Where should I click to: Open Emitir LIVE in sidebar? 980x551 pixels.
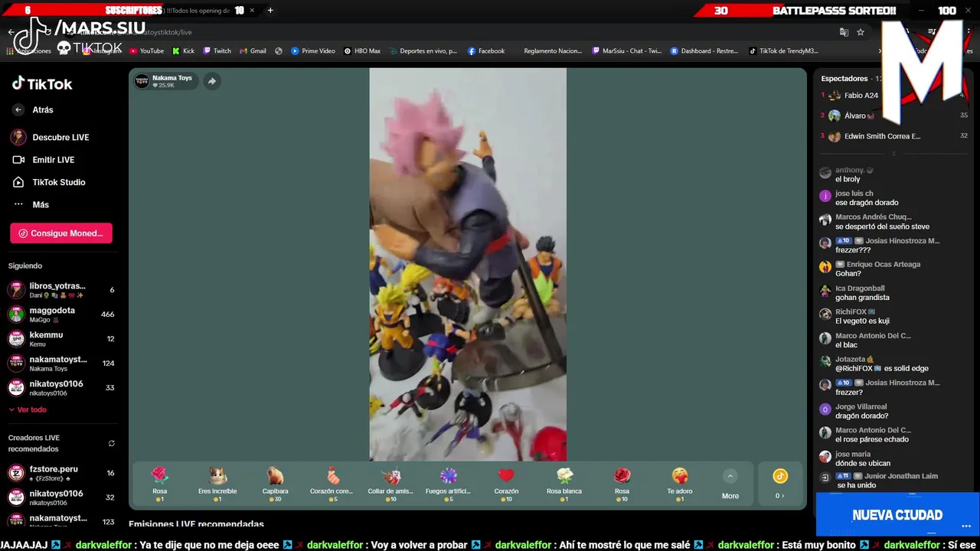pos(44,160)
